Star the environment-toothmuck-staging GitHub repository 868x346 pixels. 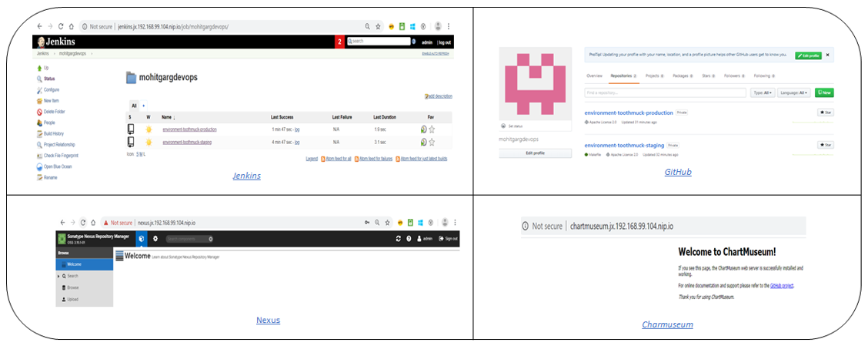point(826,145)
